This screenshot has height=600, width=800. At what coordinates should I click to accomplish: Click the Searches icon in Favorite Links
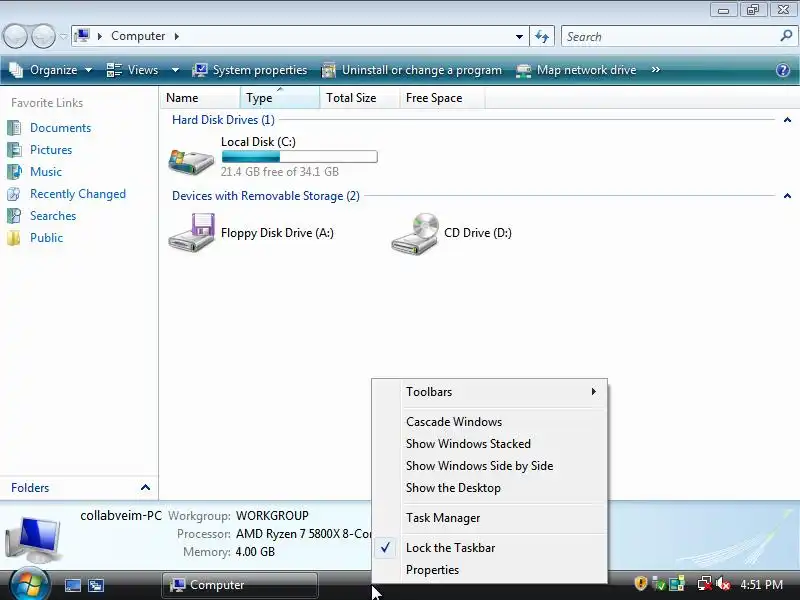point(14,216)
